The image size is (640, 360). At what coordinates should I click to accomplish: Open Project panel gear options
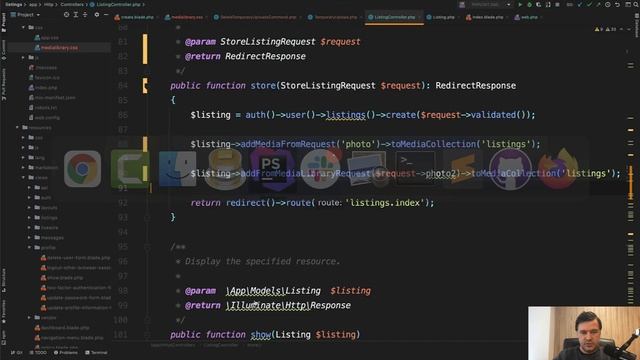(x=97, y=15)
